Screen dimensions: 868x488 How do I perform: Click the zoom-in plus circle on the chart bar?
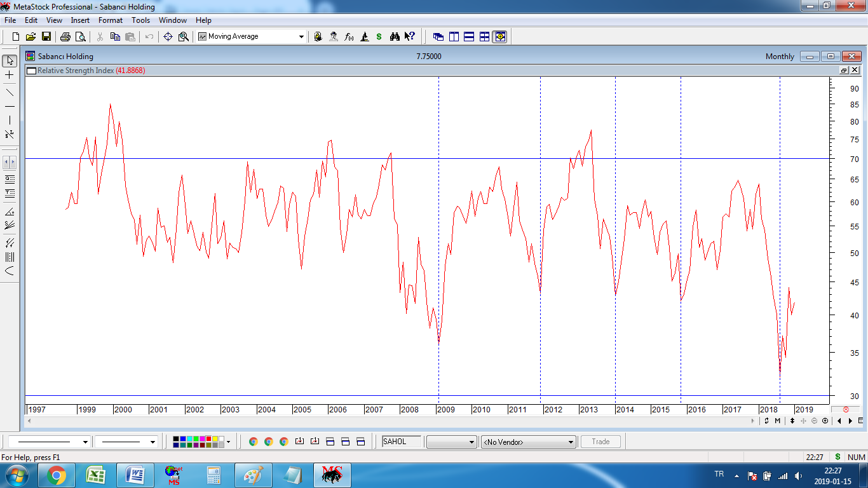click(x=825, y=421)
